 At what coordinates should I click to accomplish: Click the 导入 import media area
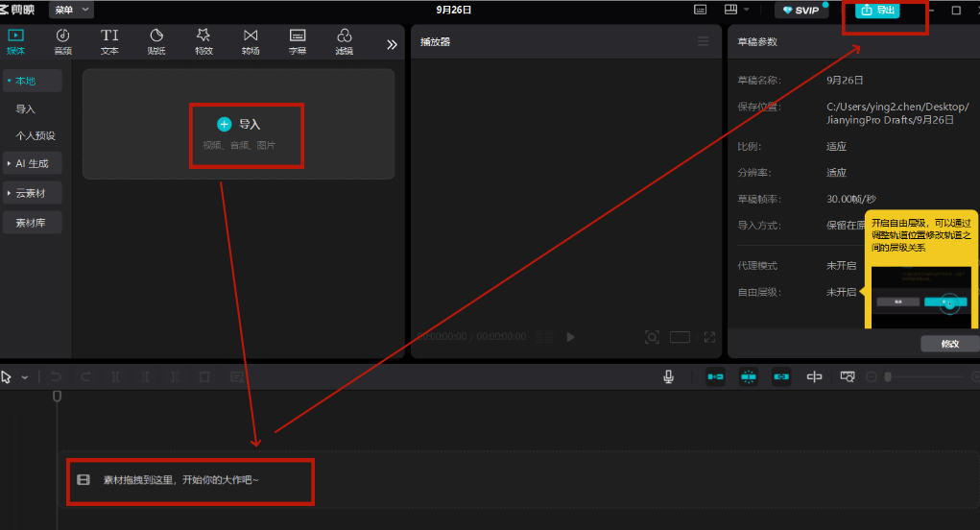tap(239, 125)
